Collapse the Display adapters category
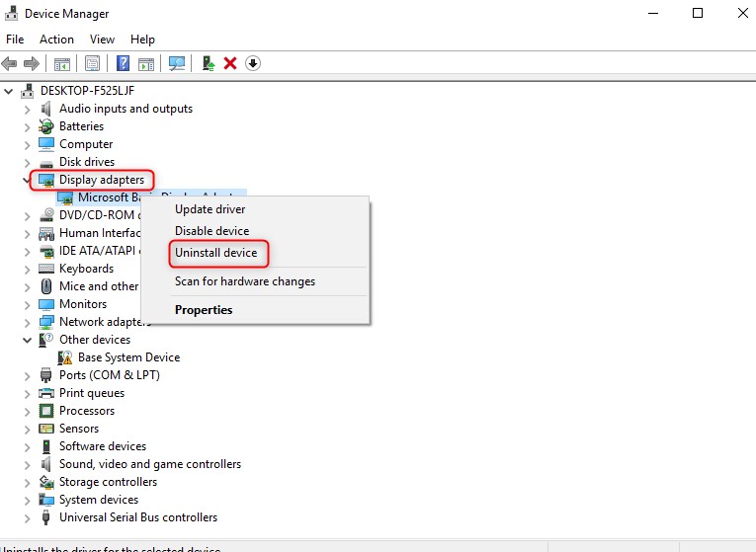This screenshot has width=756, height=552. click(x=27, y=180)
